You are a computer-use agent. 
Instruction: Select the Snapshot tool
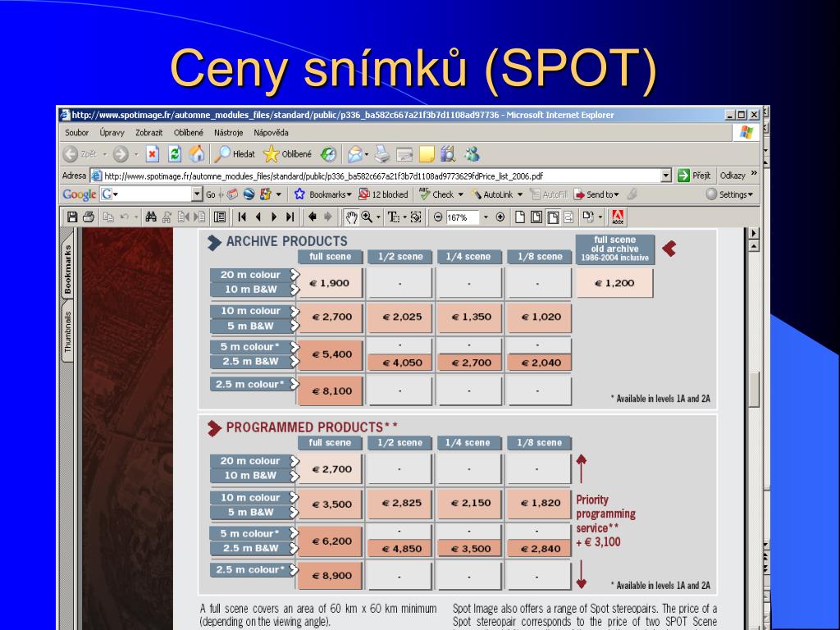click(416, 217)
